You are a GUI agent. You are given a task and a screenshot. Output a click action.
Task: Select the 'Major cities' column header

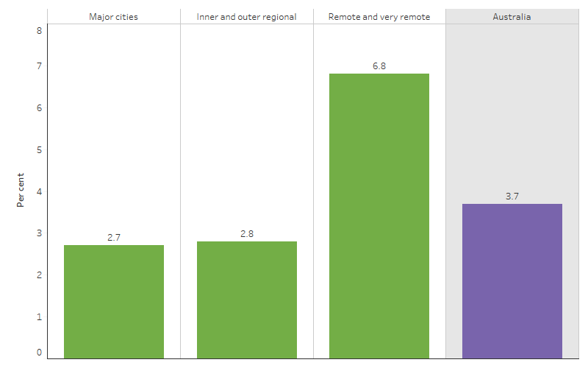(114, 17)
